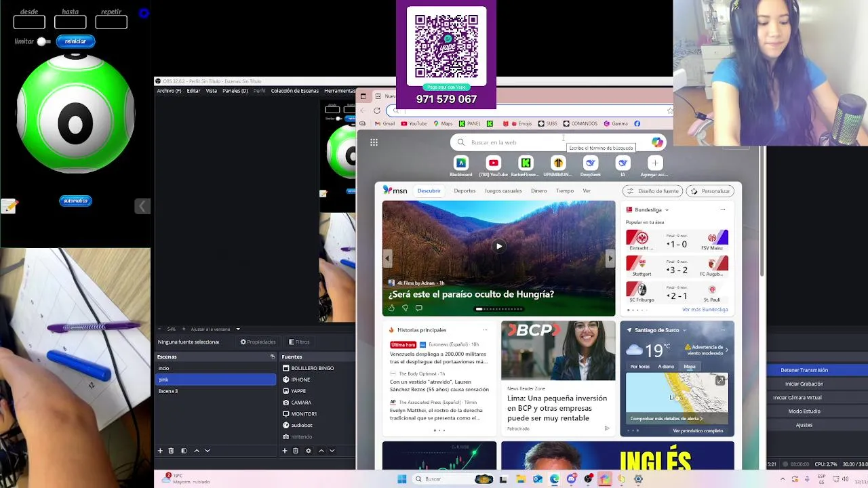This screenshot has height=488, width=868.
Task: Reload the browser page
Action: [x=377, y=110]
